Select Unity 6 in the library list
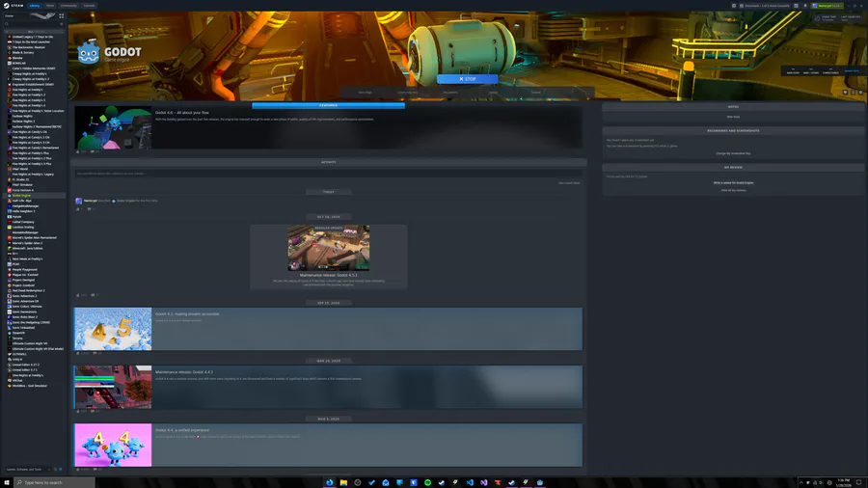 17,359
